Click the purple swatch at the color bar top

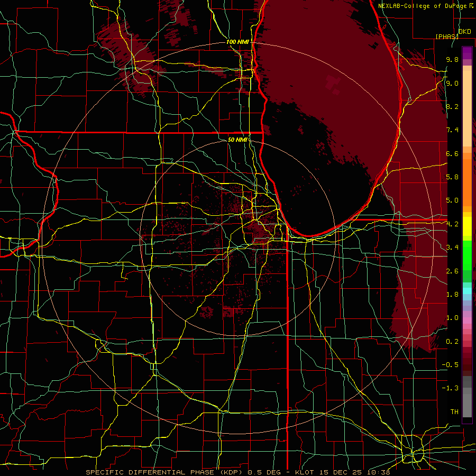tap(467, 53)
